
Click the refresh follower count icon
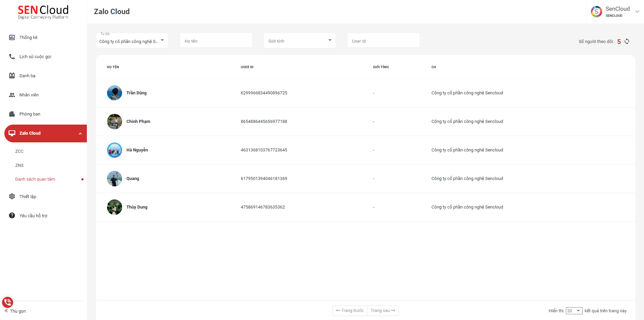627,41
